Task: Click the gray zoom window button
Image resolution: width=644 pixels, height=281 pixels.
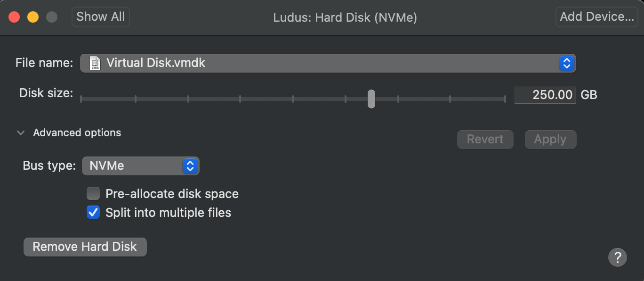Action: pos(52,17)
